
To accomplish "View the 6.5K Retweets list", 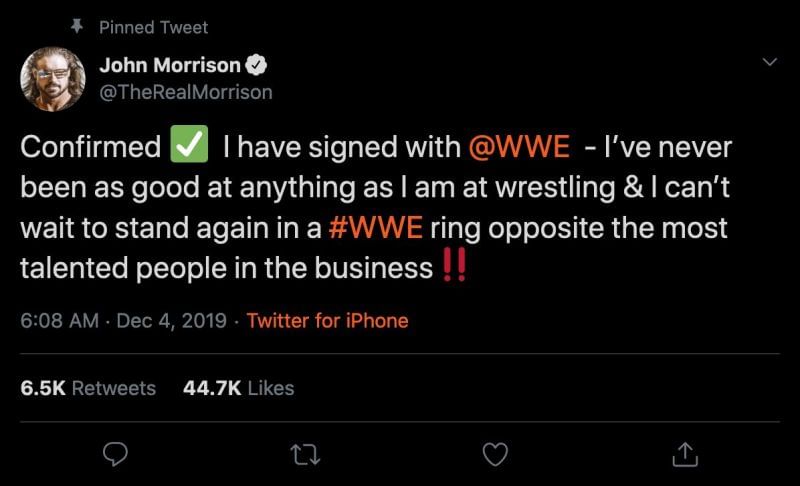I will 88,388.
